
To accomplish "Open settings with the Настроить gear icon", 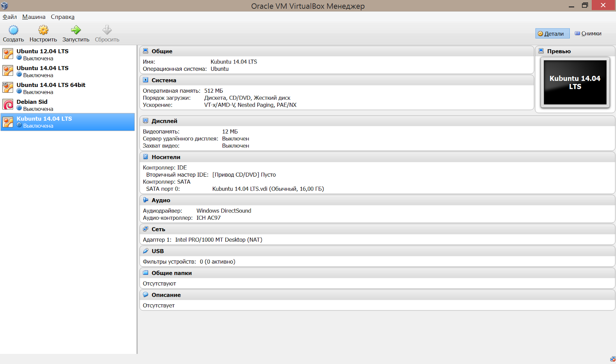I will 43,30.
